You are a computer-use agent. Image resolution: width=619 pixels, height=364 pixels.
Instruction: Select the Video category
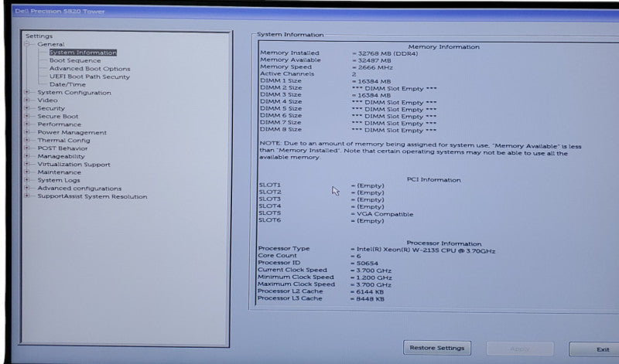tap(47, 100)
